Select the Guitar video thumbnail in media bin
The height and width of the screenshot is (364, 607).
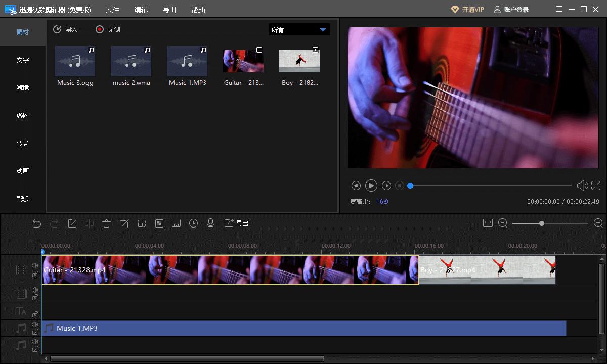point(243,61)
